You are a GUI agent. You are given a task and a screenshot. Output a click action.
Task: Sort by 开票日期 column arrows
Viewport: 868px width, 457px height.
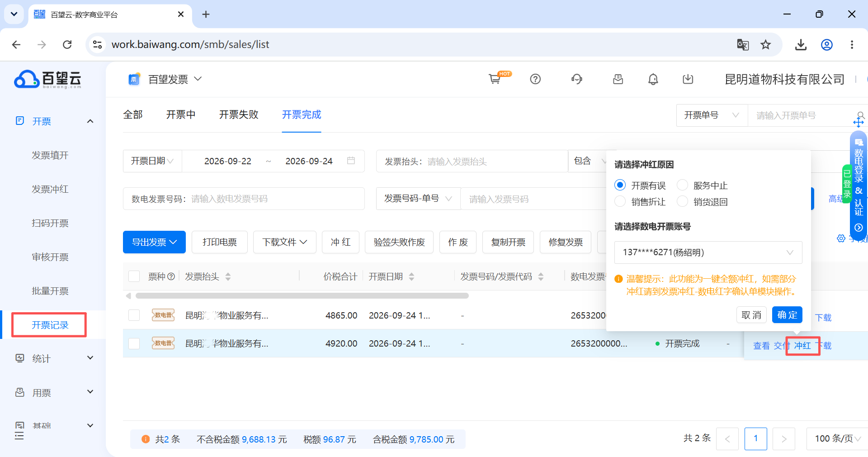[x=411, y=276]
